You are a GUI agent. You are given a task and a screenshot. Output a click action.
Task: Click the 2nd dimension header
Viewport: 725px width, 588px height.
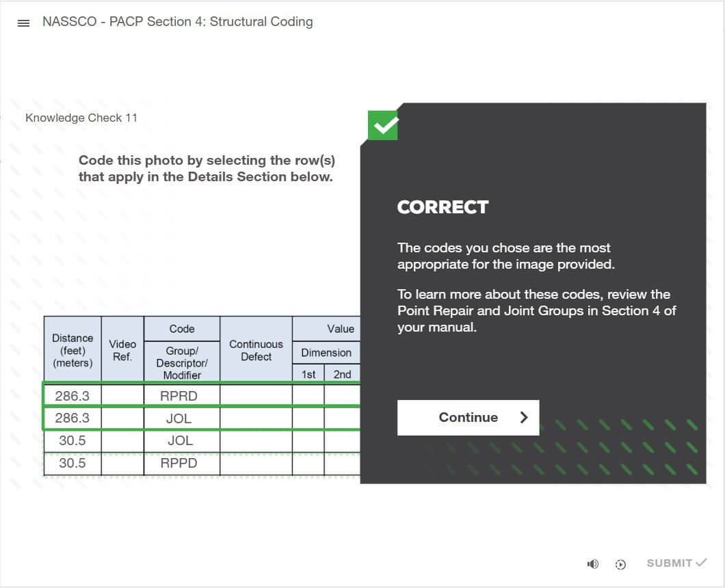[x=342, y=374]
